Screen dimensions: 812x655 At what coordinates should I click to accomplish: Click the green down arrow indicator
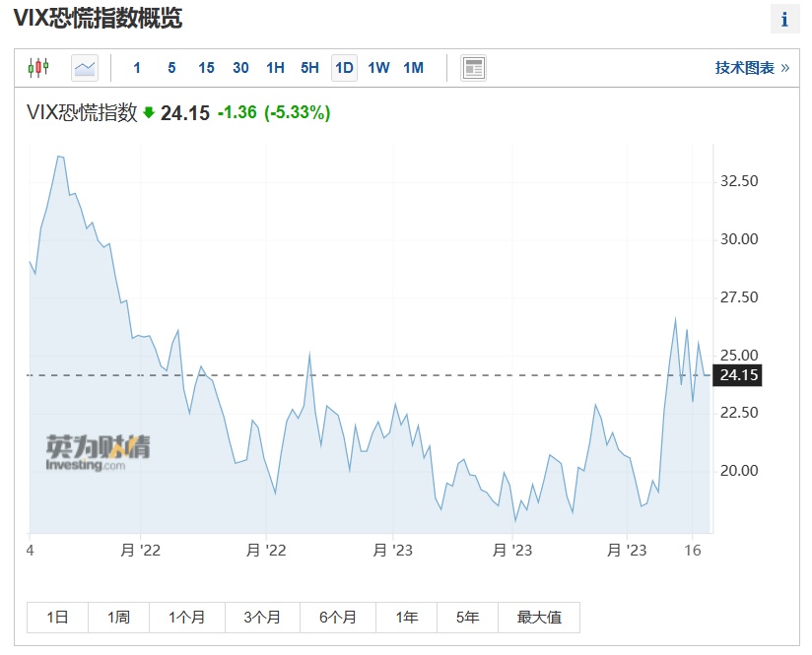pyautogui.click(x=149, y=112)
